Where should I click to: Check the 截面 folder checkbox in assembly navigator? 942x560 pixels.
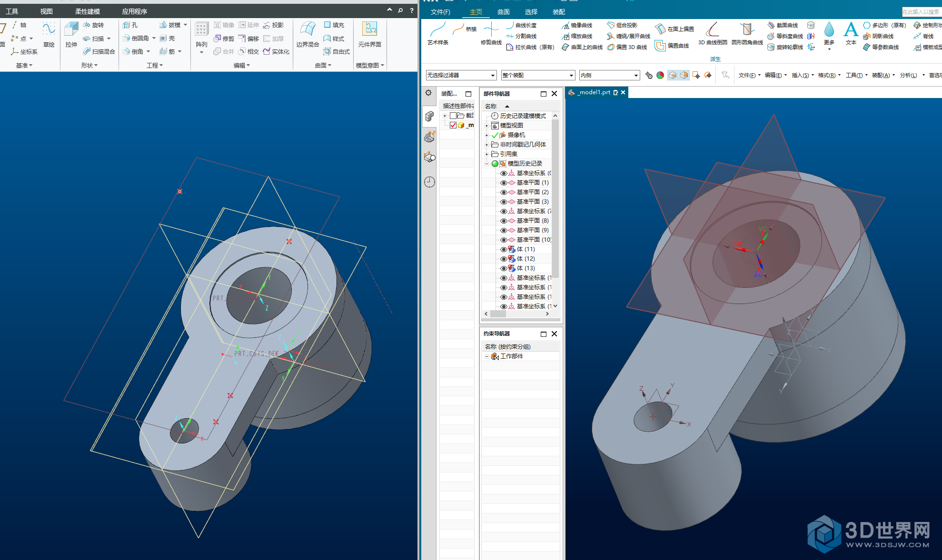[453, 116]
